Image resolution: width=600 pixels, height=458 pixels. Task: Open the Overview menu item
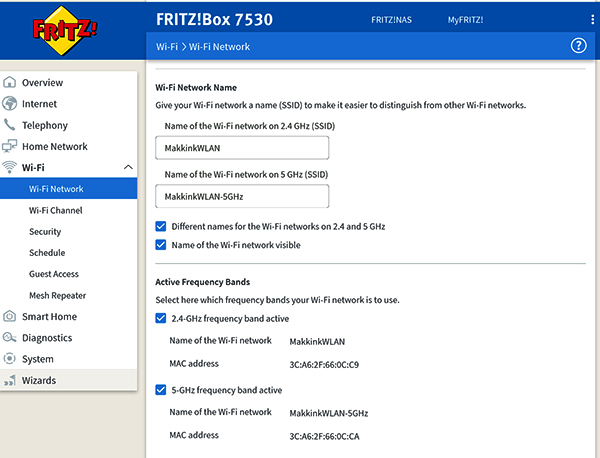click(x=42, y=83)
